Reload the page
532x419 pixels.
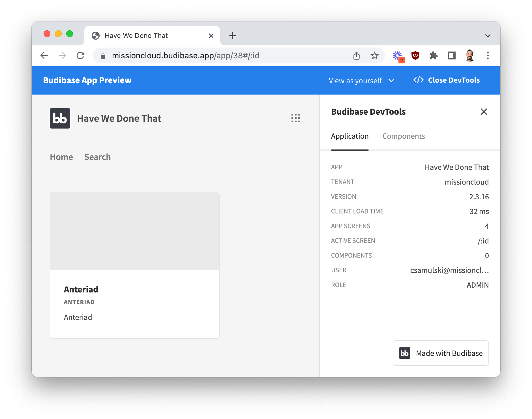81,55
